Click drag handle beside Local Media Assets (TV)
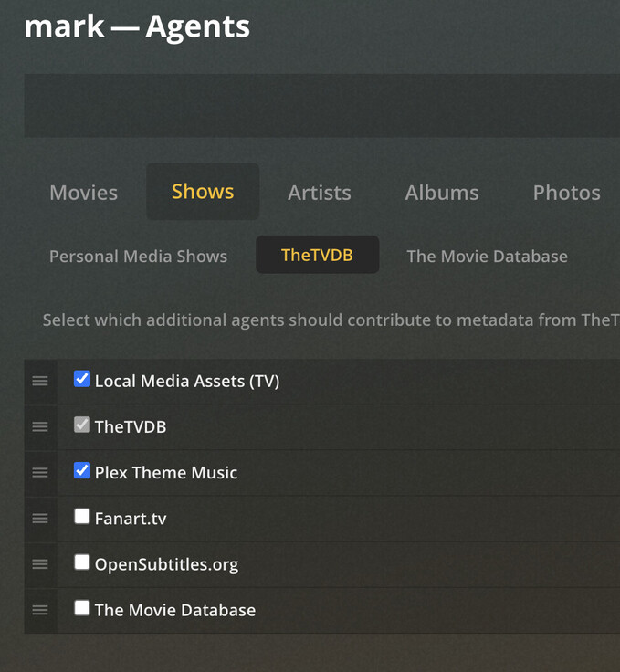The image size is (620, 672). click(x=40, y=381)
